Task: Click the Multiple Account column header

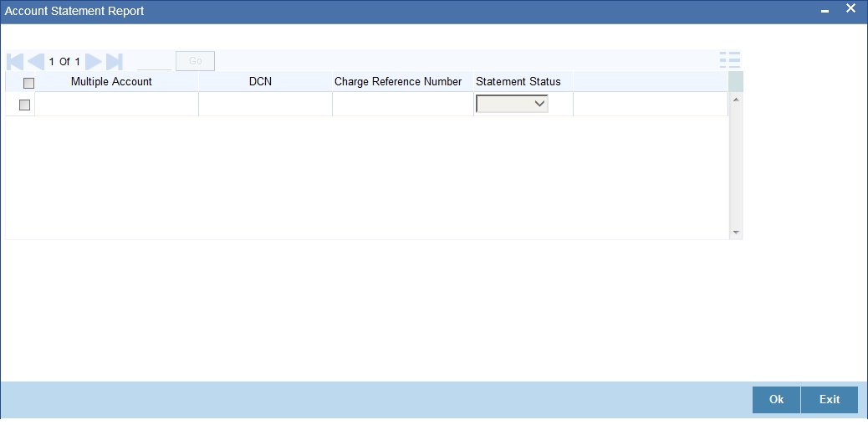Action: [111, 81]
